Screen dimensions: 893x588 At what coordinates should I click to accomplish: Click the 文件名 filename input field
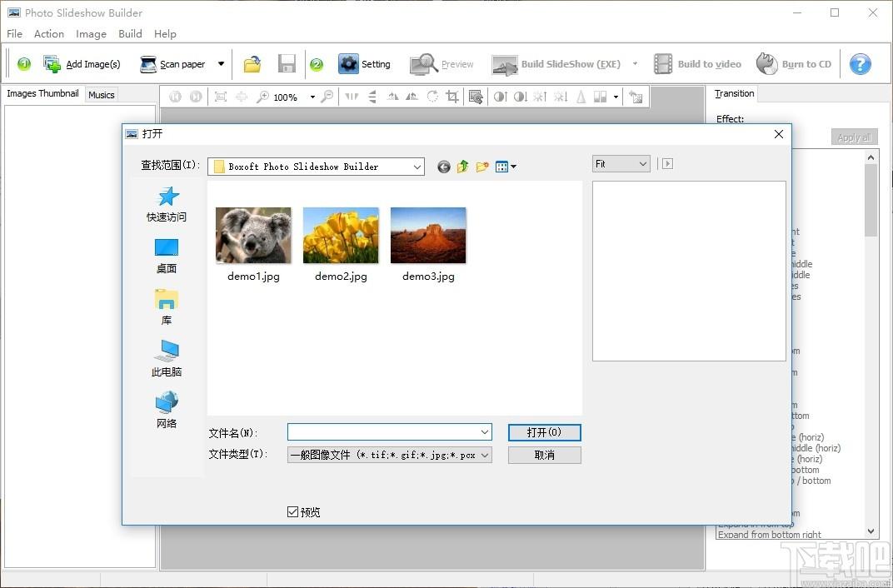(383, 432)
